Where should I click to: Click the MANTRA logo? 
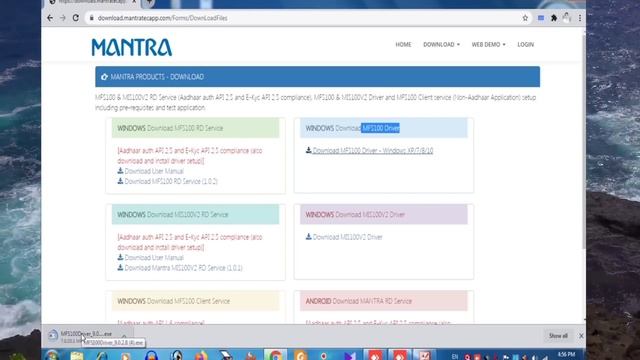(131, 47)
